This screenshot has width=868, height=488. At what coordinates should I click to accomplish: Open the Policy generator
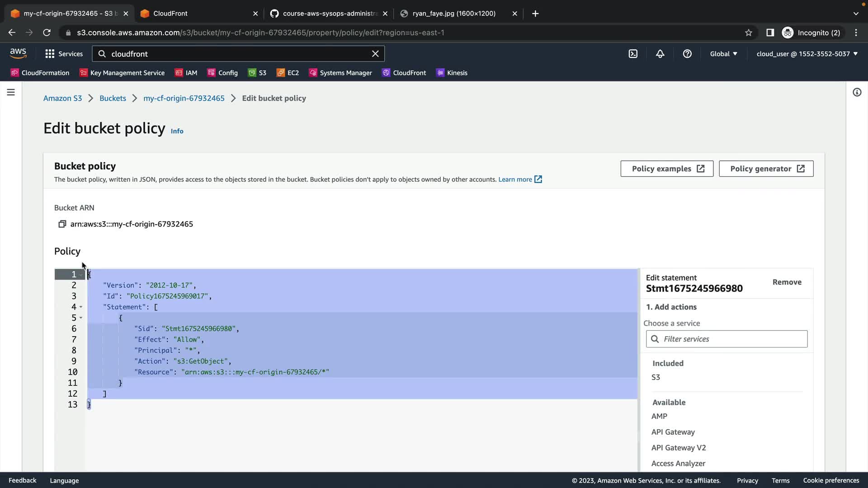(766, 169)
